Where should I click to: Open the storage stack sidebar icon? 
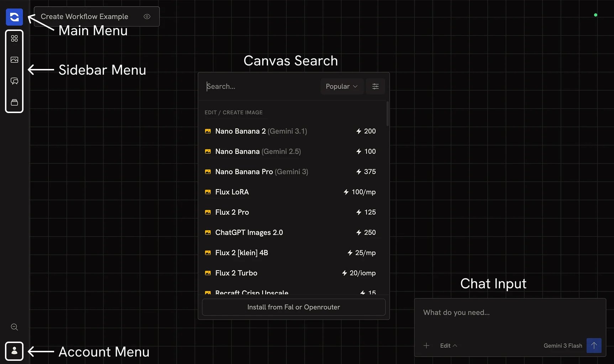click(14, 102)
